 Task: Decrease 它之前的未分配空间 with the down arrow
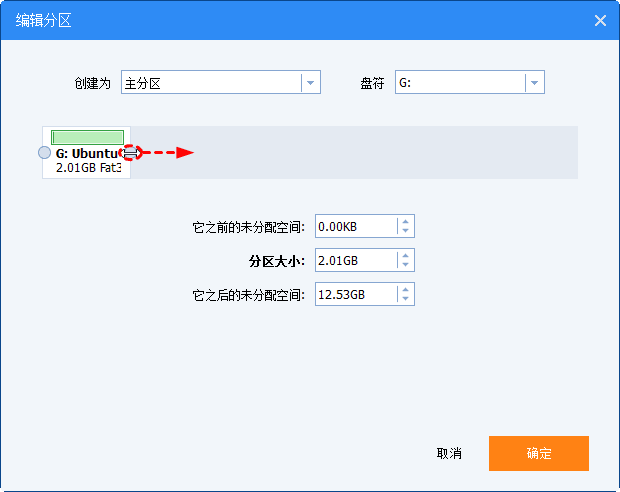405,232
